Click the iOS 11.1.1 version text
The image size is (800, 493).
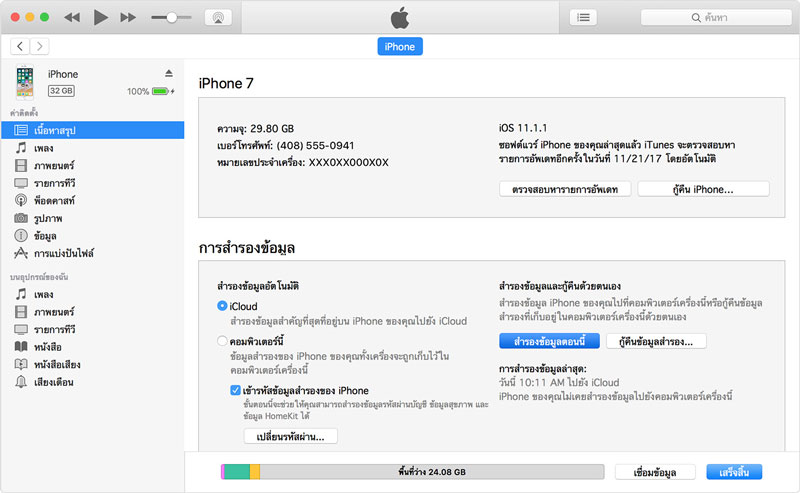(x=523, y=128)
